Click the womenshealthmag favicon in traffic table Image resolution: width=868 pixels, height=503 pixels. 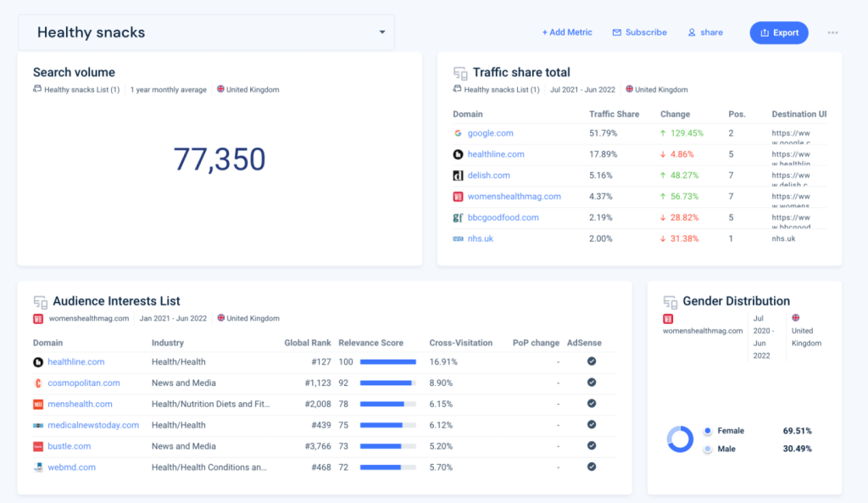458,197
